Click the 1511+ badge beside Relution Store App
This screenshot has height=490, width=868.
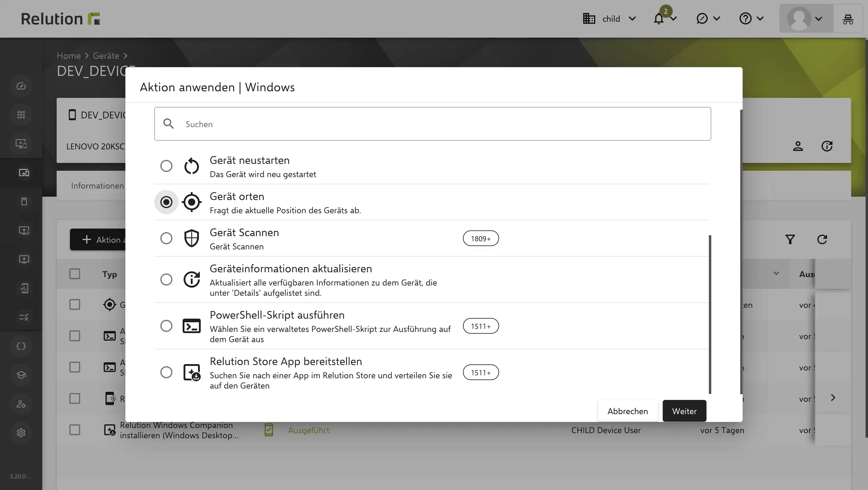click(x=481, y=373)
